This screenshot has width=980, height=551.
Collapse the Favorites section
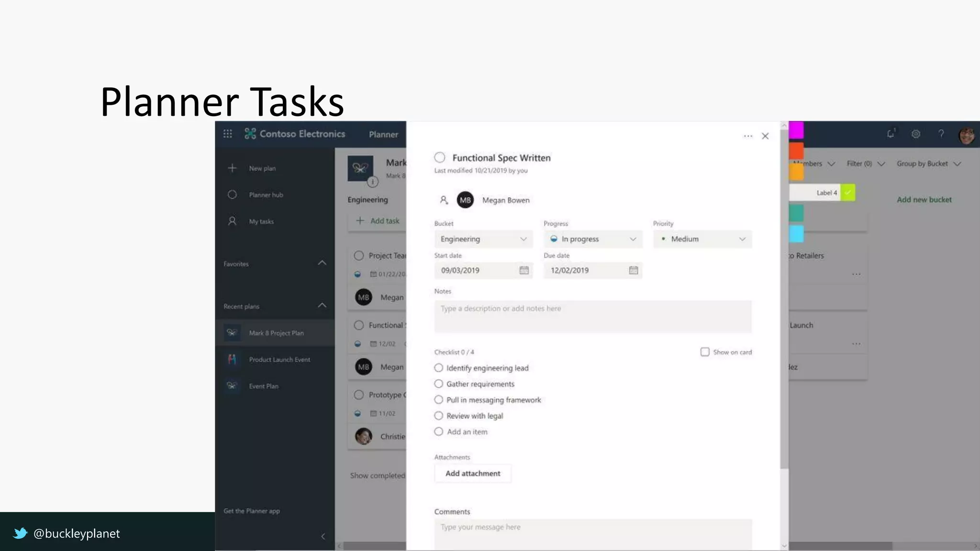coord(322,263)
